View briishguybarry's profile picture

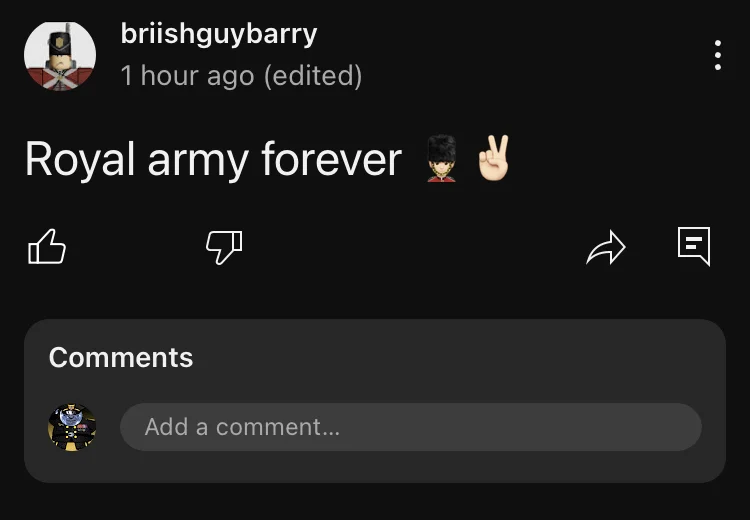tap(60, 55)
